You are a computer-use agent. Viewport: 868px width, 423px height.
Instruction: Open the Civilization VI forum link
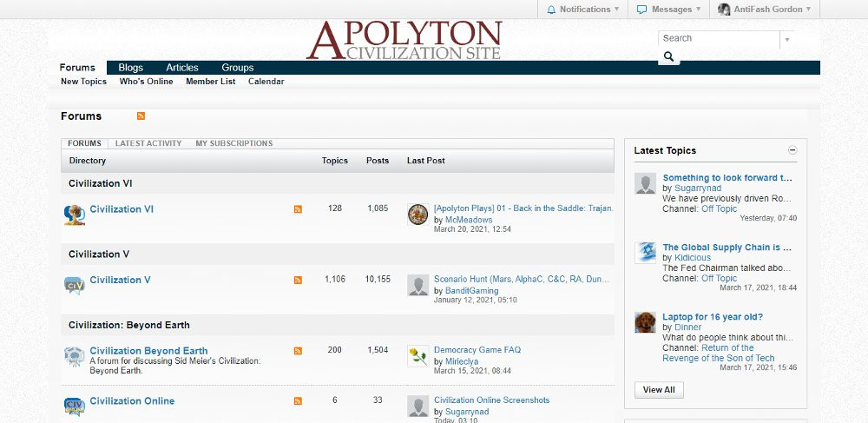[122, 208]
